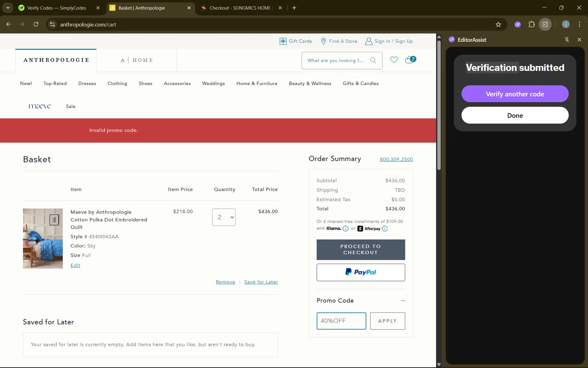Screen dimensions: 588x368
Task: Open the Gifts & Candles menu
Action: pyautogui.click(x=361, y=84)
